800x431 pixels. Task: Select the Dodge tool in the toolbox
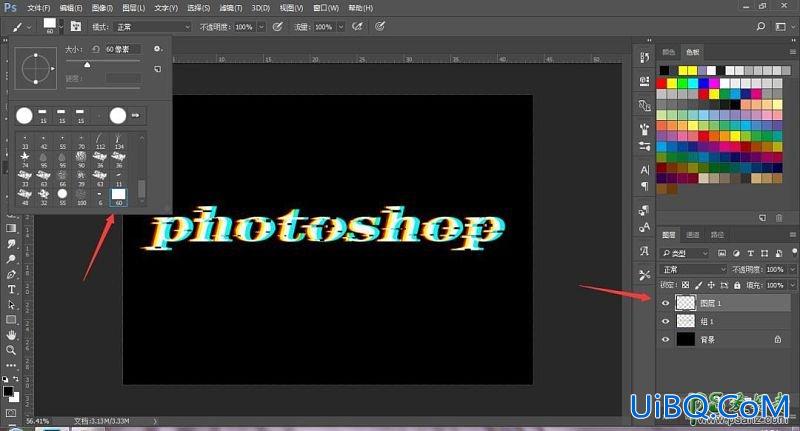pos(11,259)
